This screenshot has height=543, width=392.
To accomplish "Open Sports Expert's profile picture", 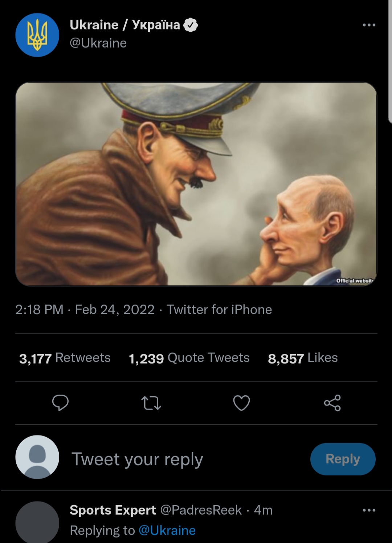I will [x=37, y=522].
